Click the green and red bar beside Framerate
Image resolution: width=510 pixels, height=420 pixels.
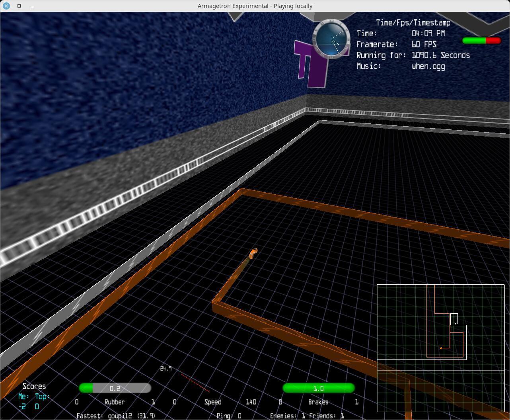(x=481, y=41)
